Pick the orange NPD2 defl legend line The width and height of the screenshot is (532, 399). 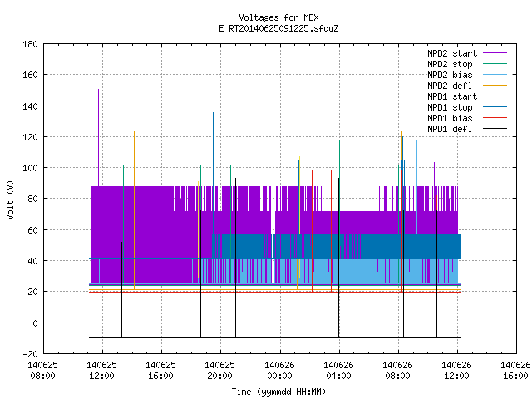coord(495,85)
